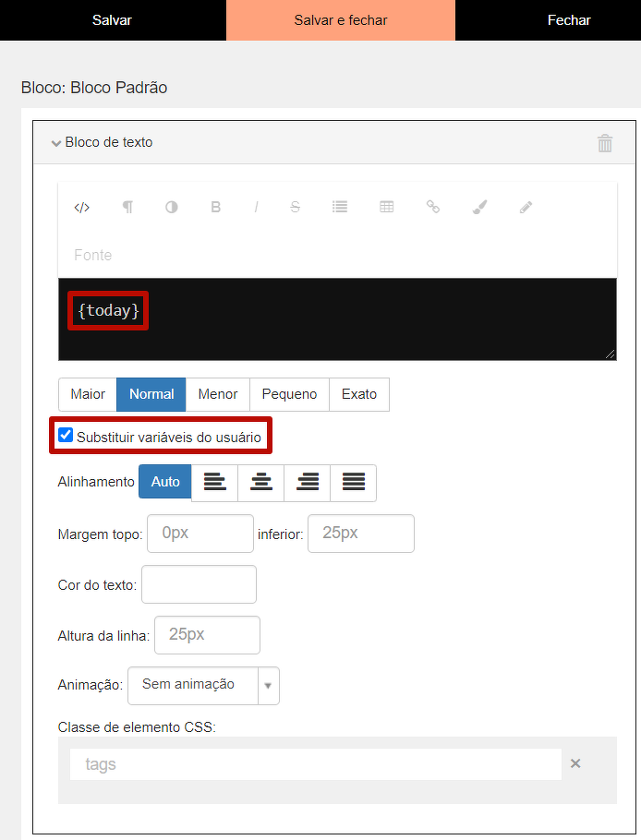
Task: Set alignment to center
Action: (x=261, y=483)
